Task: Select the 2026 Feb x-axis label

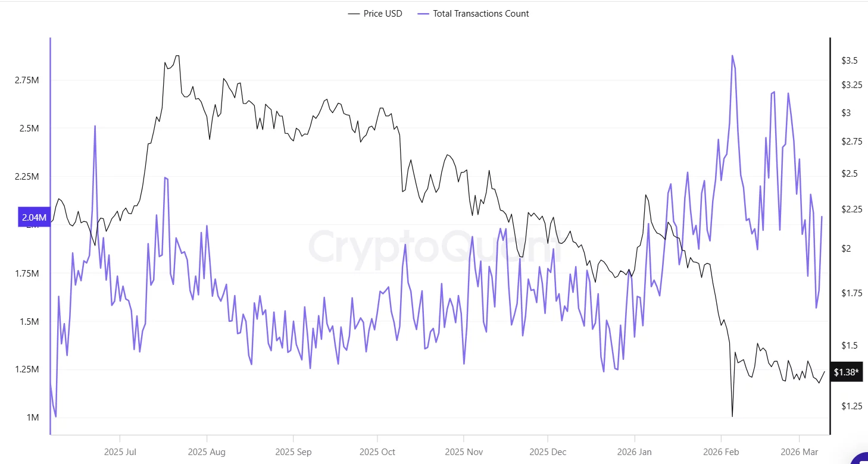Action: tap(721, 451)
